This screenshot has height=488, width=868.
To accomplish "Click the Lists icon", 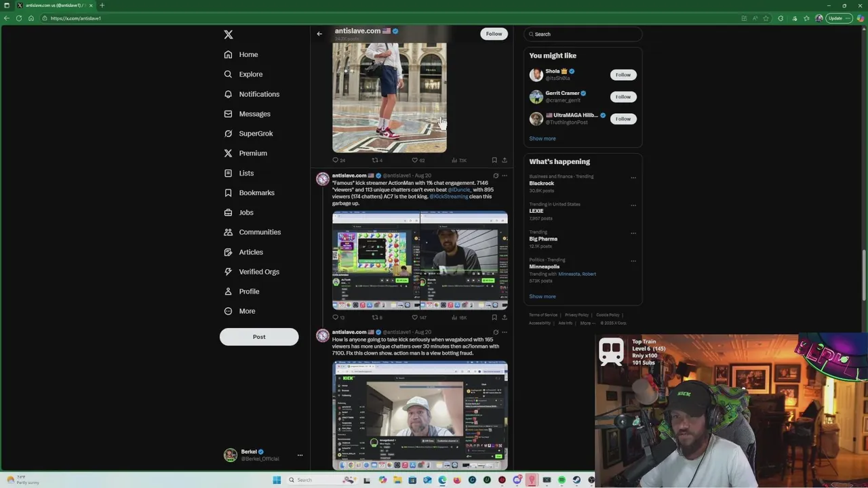I will click(228, 173).
